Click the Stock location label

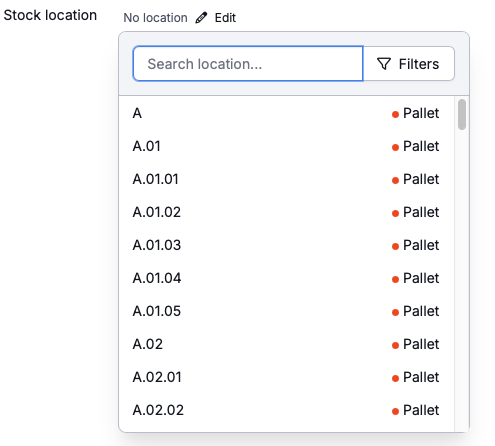coord(50,15)
